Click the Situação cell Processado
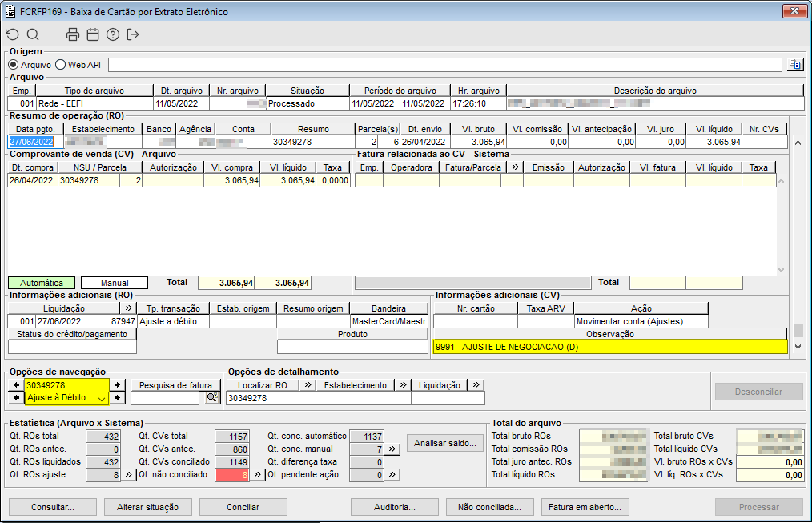This screenshot has width=812, height=523. click(x=307, y=103)
